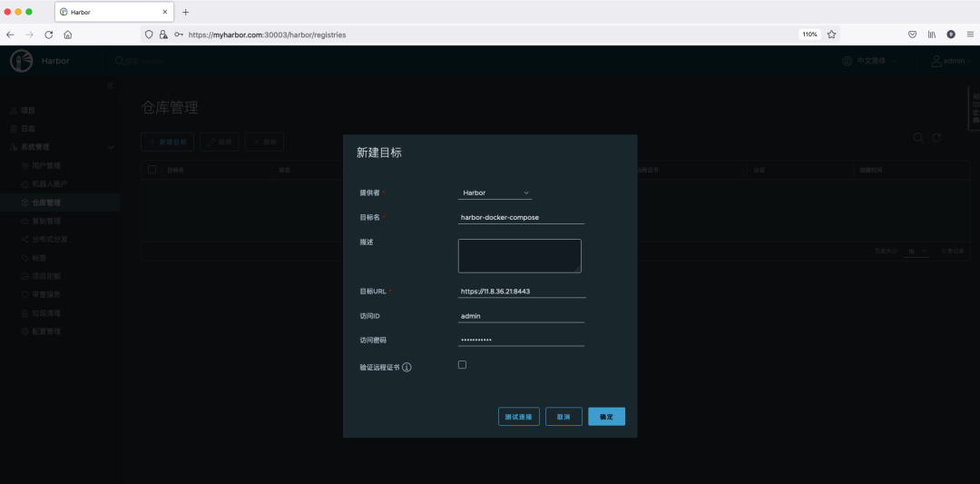Click the browser Back arrow
The width and height of the screenshot is (980, 484).
click(10, 35)
